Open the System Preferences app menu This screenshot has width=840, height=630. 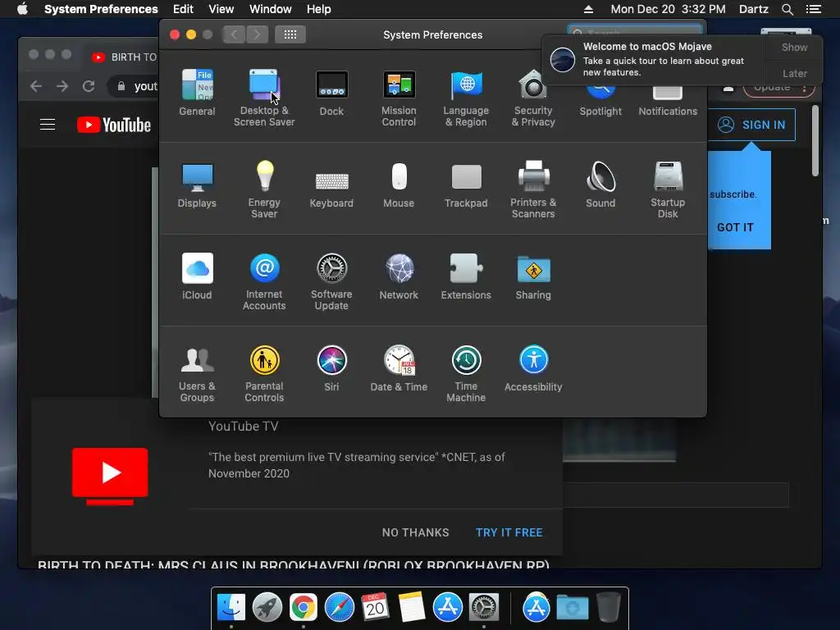pos(101,9)
